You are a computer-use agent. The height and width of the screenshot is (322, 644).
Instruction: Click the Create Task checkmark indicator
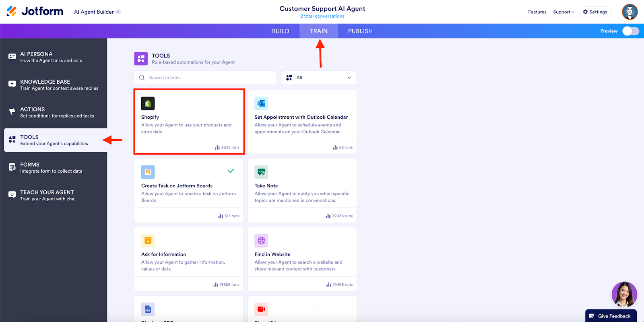pos(231,171)
